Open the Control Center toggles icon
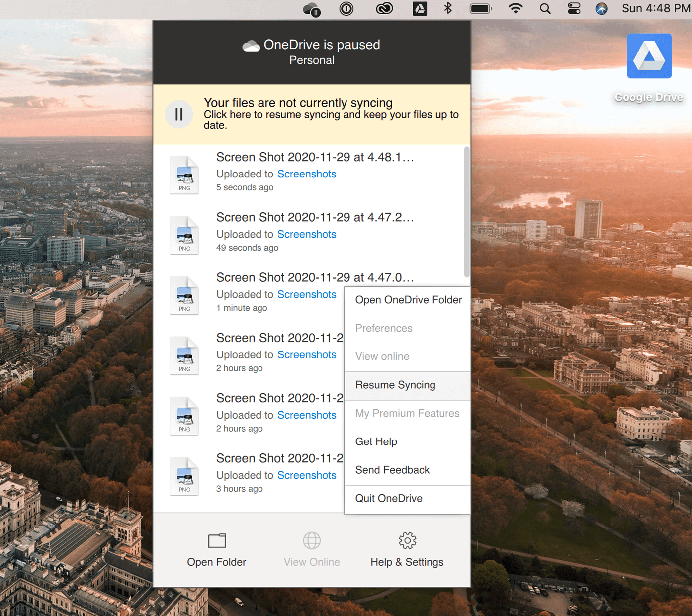Screen dimensions: 692x616 574,9
